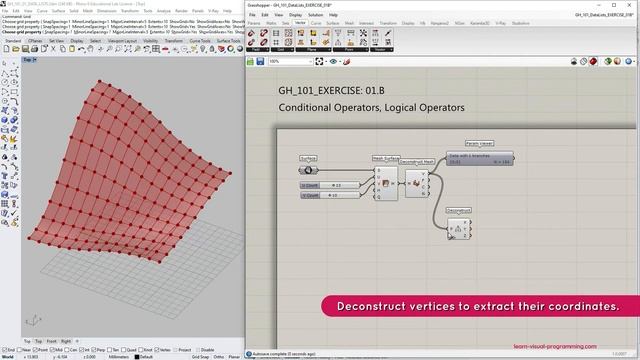The width and height of the screenshot is (640, 360).
Task: Click the wrench tools icon in Vector ribbon
Action: pyautogui.click(x=363, y=33)
